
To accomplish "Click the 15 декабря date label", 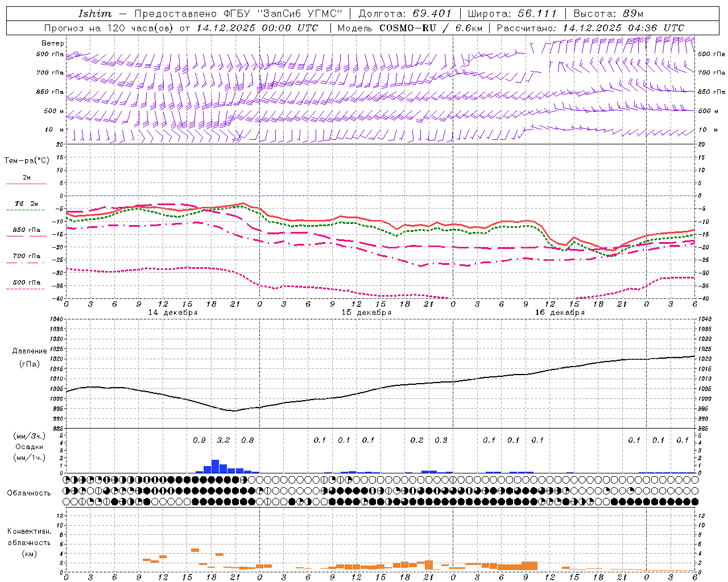I will click(366, 313).
